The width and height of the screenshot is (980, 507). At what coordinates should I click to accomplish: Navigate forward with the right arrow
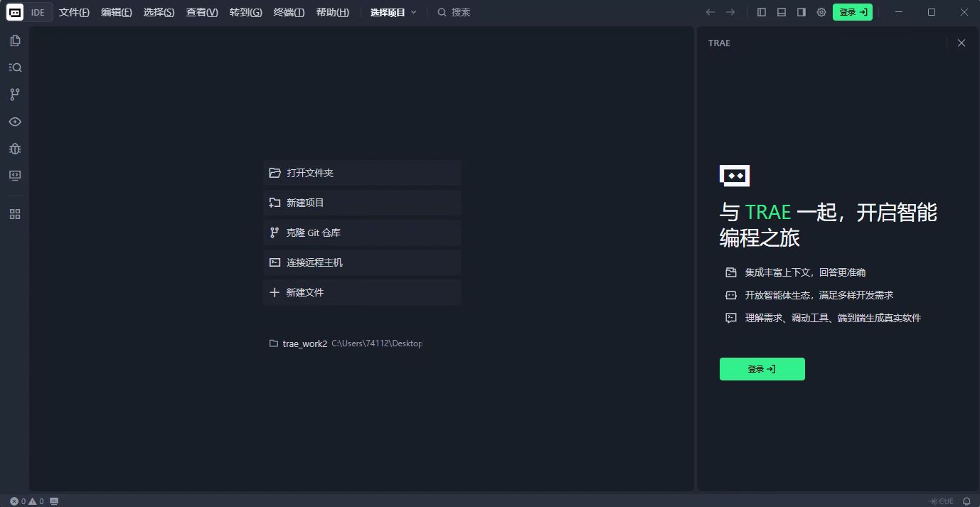coord(730,12)
